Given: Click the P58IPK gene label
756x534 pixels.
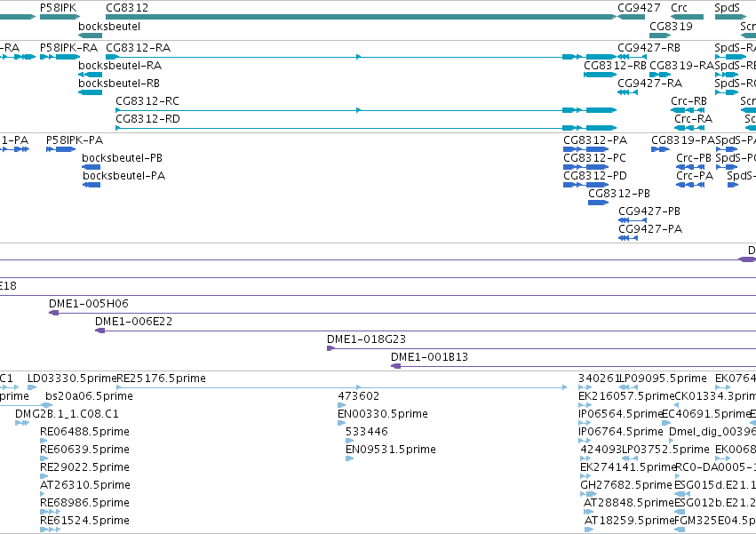Looking at the screenshot, I should click(58, 8).
